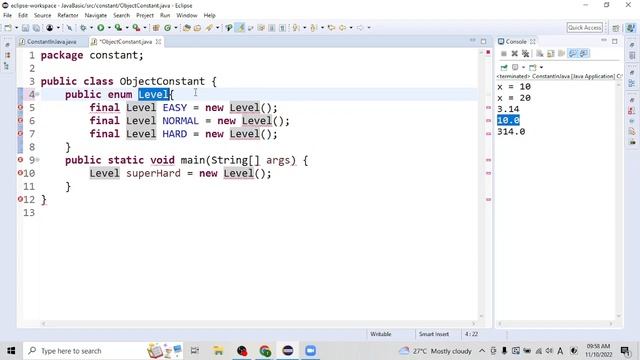Open dropdown arrow next to Debug icon
Screen dimensions: 640x360
pyautogui.click(x=91, y=28)
